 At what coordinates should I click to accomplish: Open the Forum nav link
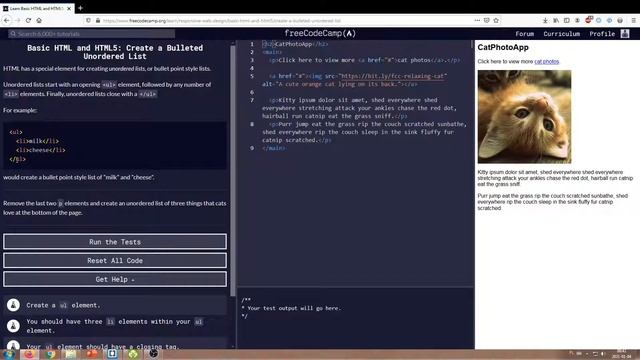524,34
